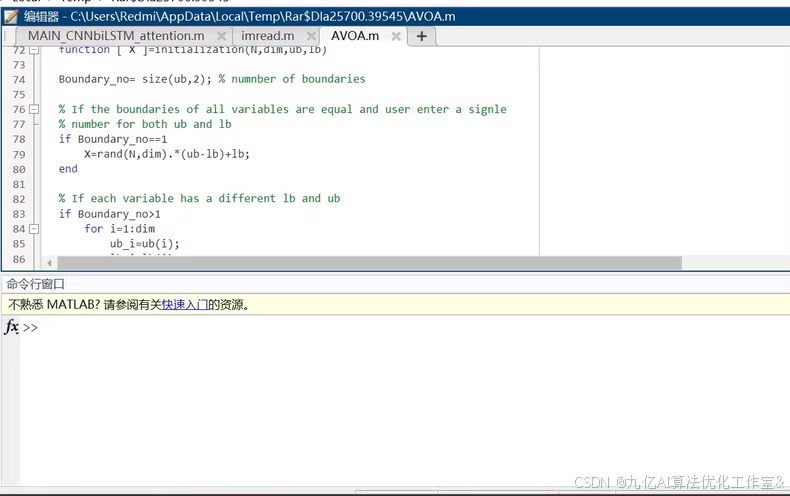The height and width of the screenshot is (496, 790).
Task: Click the fx function browser icon
Action: (12, 327)
